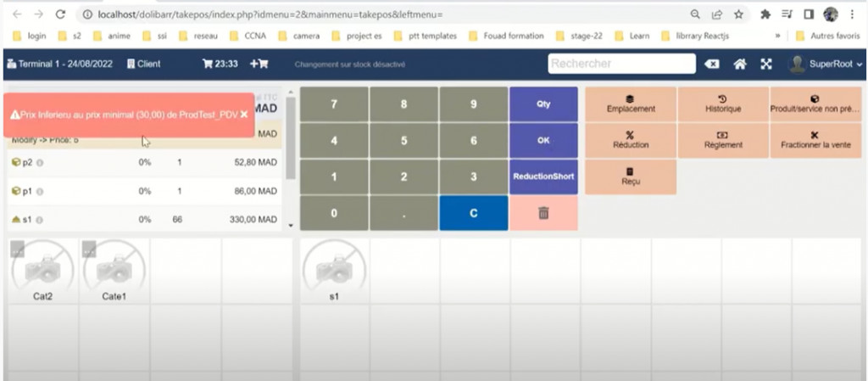Open the Autres favoris folder

(827, 36)
